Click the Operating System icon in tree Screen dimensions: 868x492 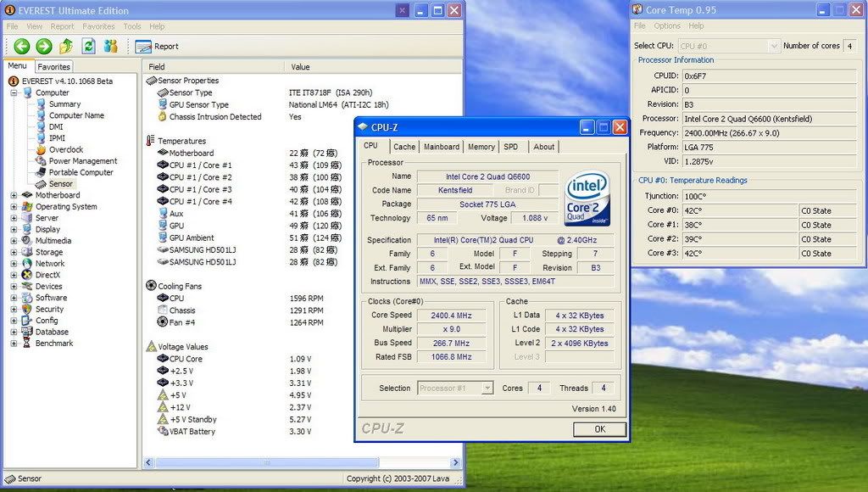27,207
